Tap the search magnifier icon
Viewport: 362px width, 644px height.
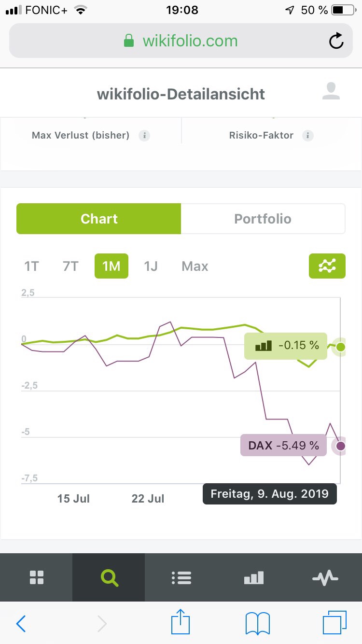tap(109, 577)
